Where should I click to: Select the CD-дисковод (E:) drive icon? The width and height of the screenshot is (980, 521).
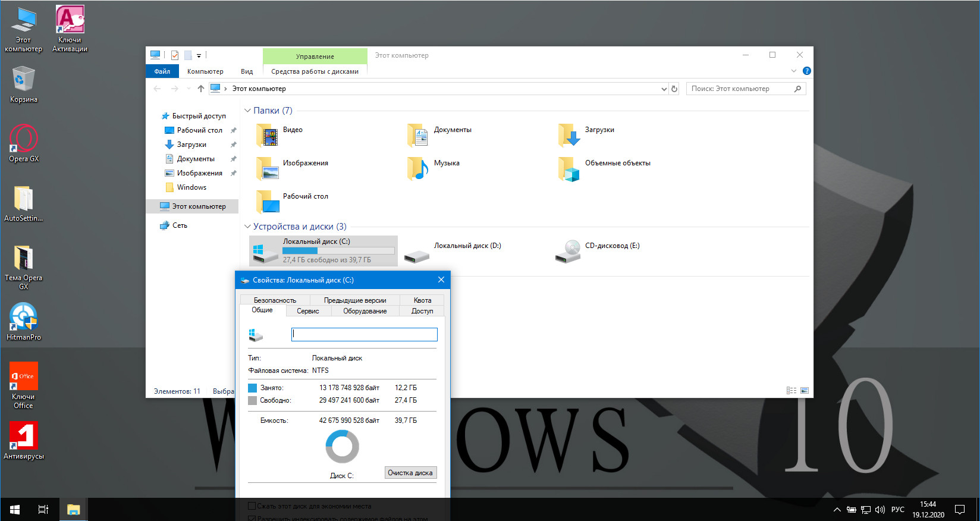tap(568, 251)
